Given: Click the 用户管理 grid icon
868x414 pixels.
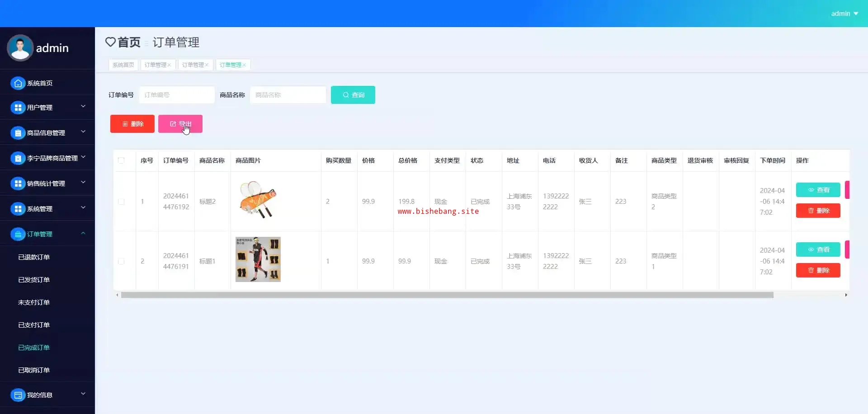Looking at the screenshot, I should 18,108.
